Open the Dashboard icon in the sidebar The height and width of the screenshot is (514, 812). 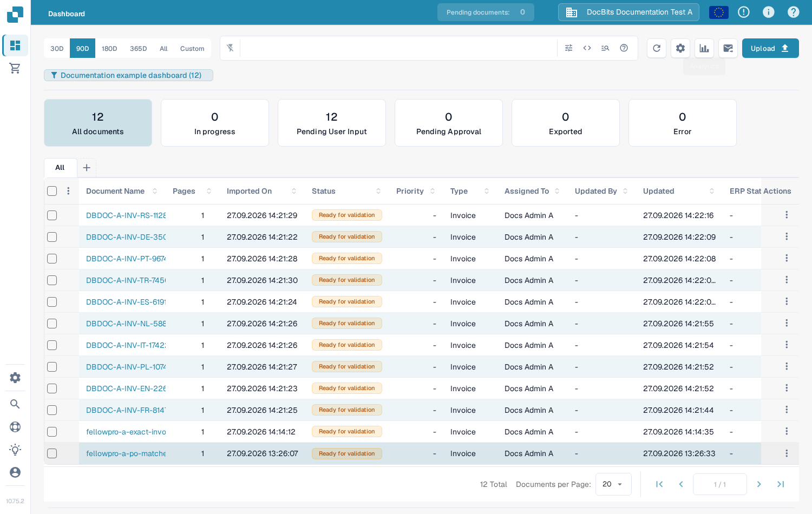15,45
